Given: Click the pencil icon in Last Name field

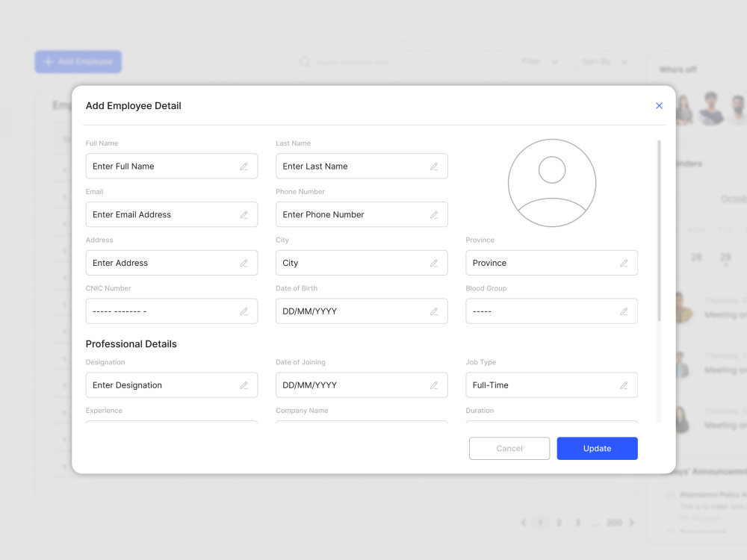Looking at the screenshot, I should coord(434,167).
